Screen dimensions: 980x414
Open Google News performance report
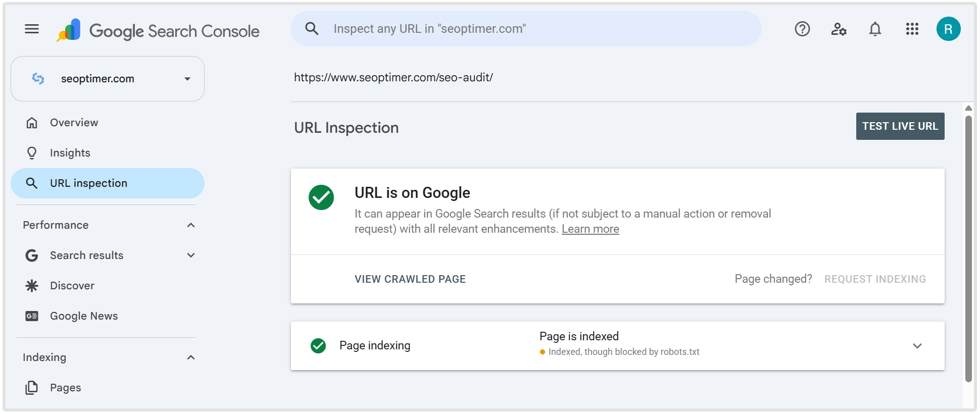click(x=108, y=316)
